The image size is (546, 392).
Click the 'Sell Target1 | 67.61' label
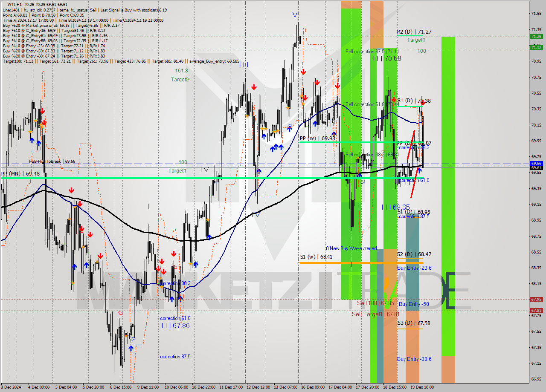[376, 314]
